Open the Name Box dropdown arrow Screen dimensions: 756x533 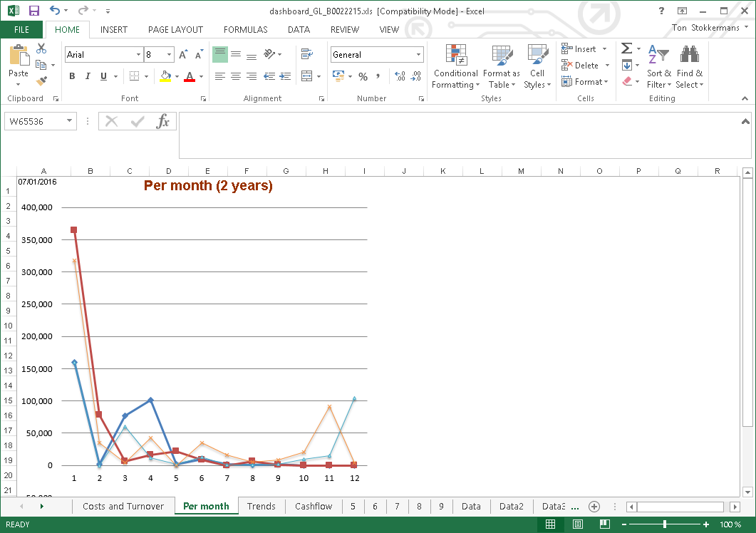pos(69,120)
